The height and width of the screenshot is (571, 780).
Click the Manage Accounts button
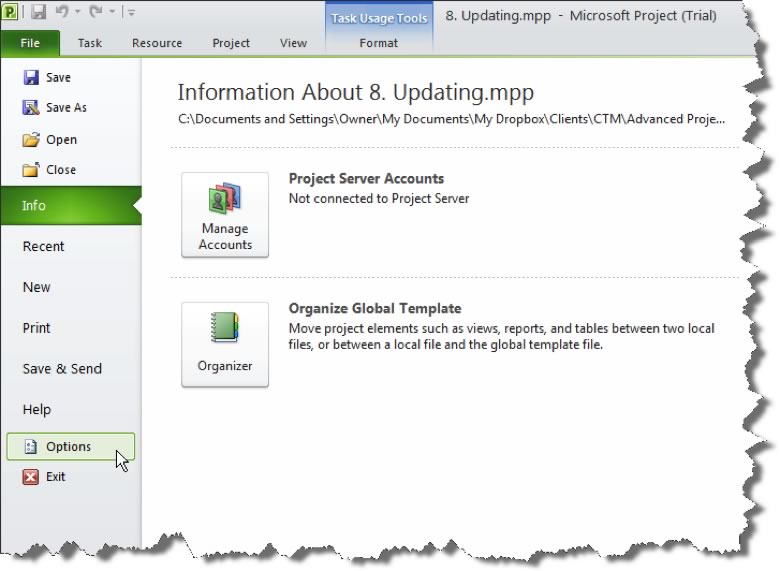pyautogui.click(x=225, y=215)
